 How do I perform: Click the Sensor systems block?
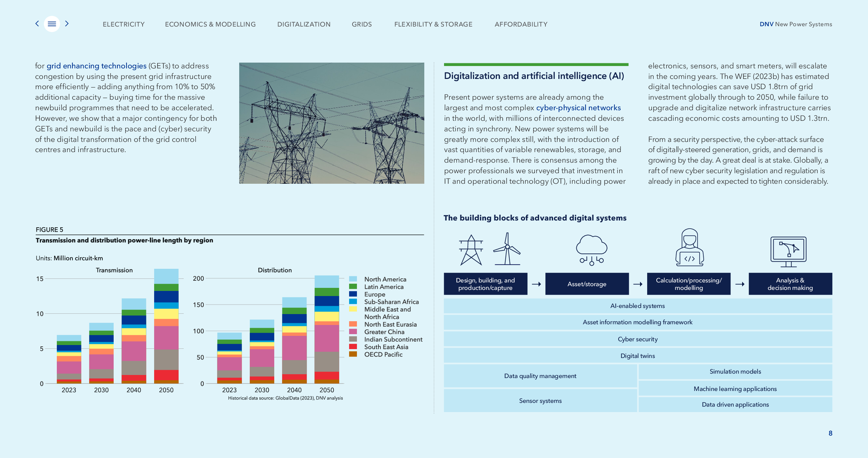[x=540, y=400]
